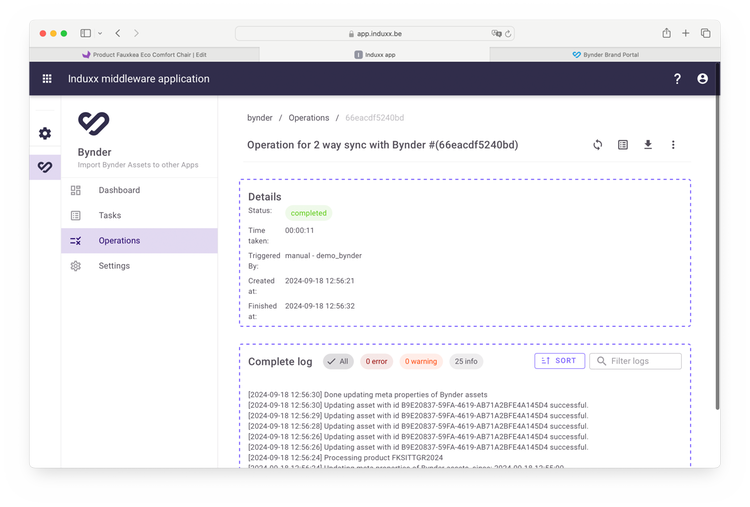Click the SORT button

(560, 361)
